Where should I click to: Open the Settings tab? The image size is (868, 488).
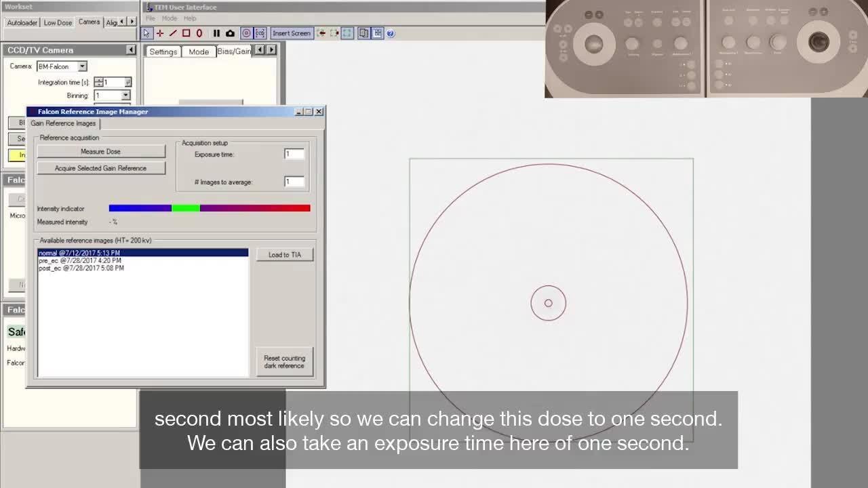point(163,52)
